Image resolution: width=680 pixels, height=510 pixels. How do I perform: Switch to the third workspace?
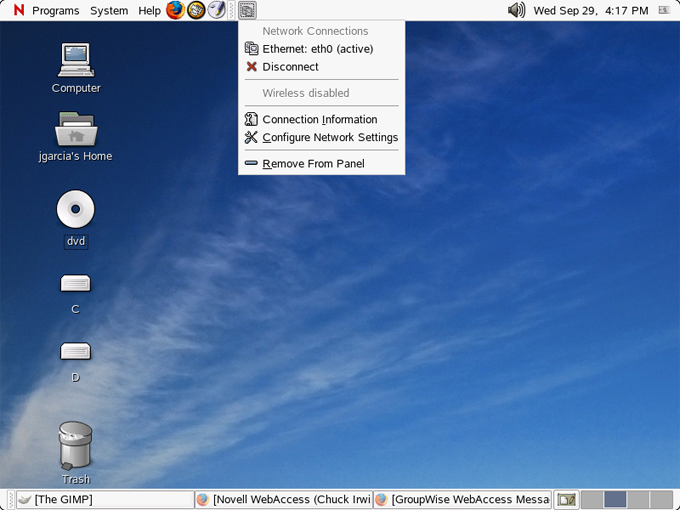(x=638, y=500)
